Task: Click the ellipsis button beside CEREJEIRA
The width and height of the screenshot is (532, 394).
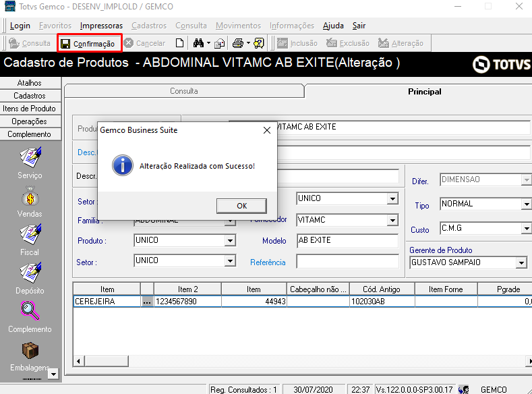Action: (147, 302)
